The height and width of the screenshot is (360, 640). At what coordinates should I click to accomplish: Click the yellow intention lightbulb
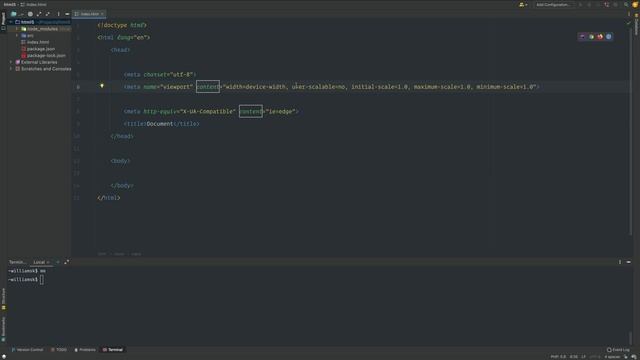(102, 86)
